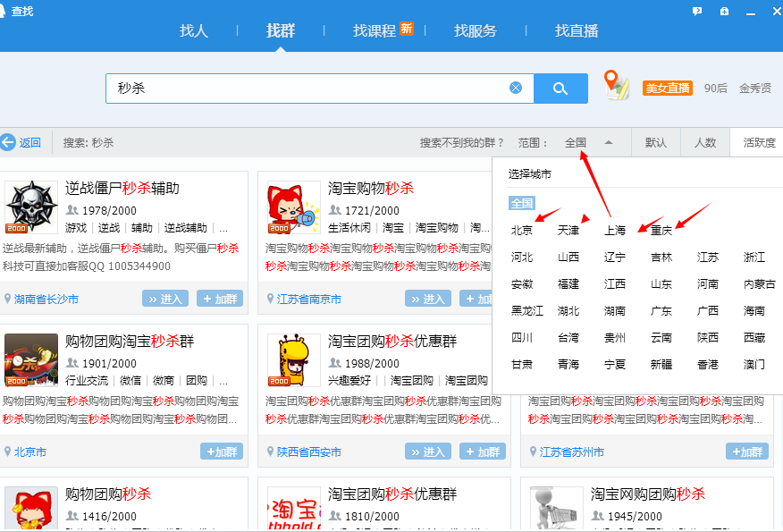The height and width of the screenshot is (532, 783).
Task: Open the feedback chat icon in title bar
Action: pyautogui.click(x=697, y=12)
